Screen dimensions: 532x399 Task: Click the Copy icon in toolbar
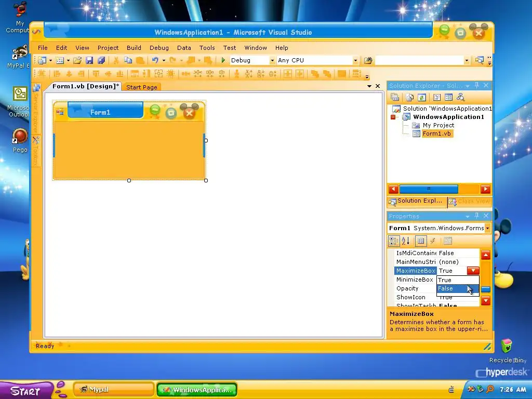pyautogui.click(x=128, y=60)
